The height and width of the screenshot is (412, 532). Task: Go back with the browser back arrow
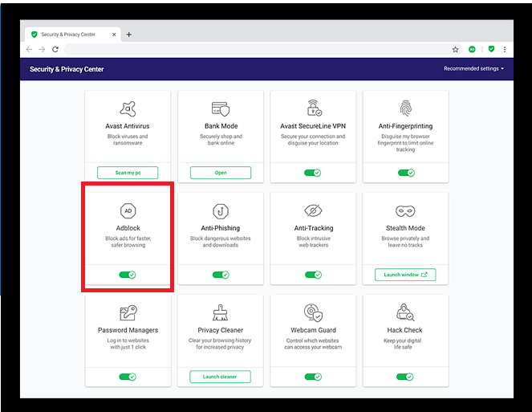click(29, 50)
